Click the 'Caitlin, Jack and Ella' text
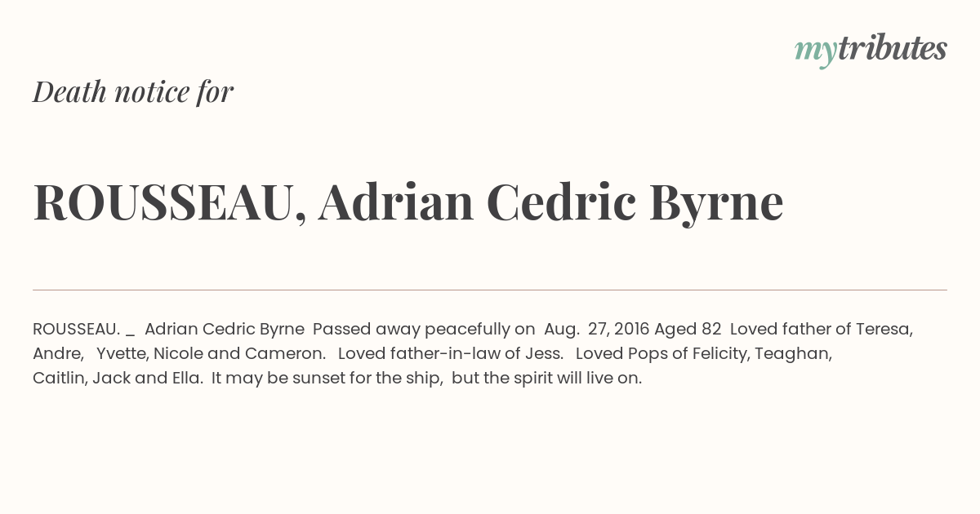Image resolution: width=980 pixels, height=514 pixels. 118,379
